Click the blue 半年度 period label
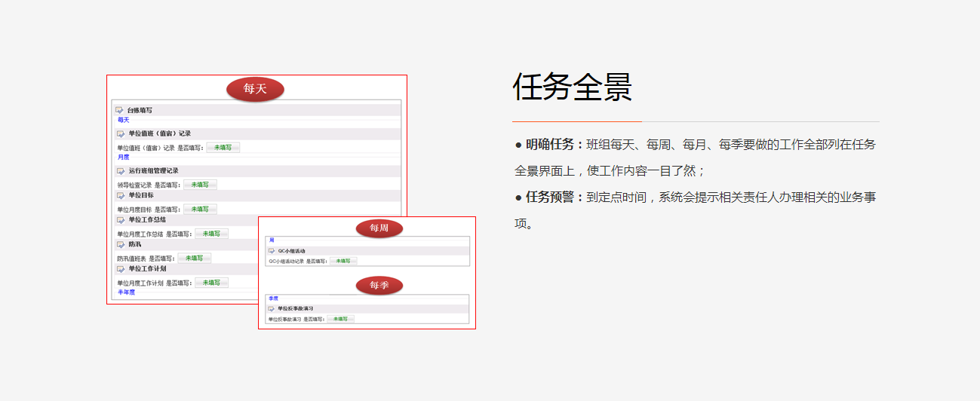980x401 pixels. [126, 292]
